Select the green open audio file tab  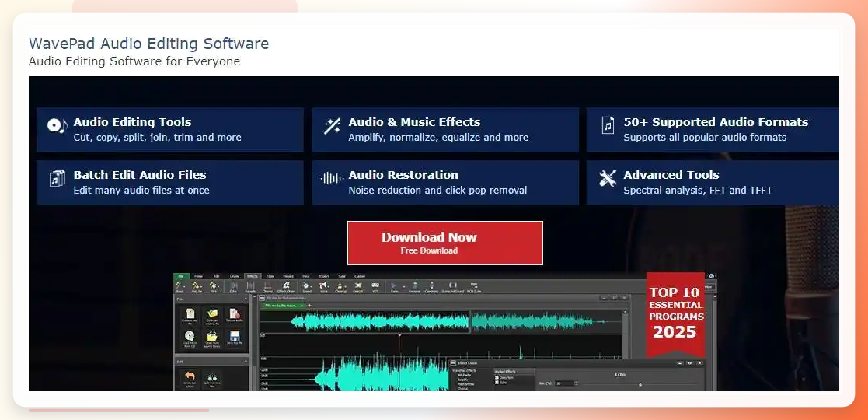283,306
